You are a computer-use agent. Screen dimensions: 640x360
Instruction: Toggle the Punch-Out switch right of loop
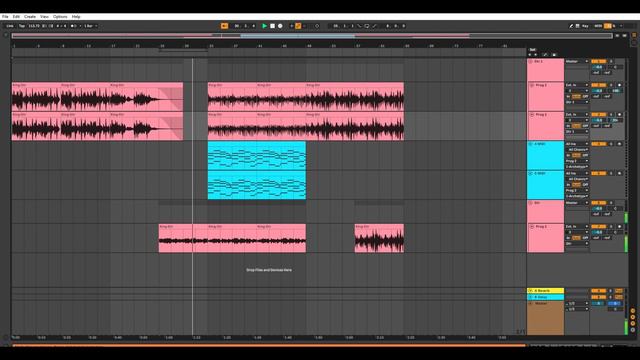[374, 26]
